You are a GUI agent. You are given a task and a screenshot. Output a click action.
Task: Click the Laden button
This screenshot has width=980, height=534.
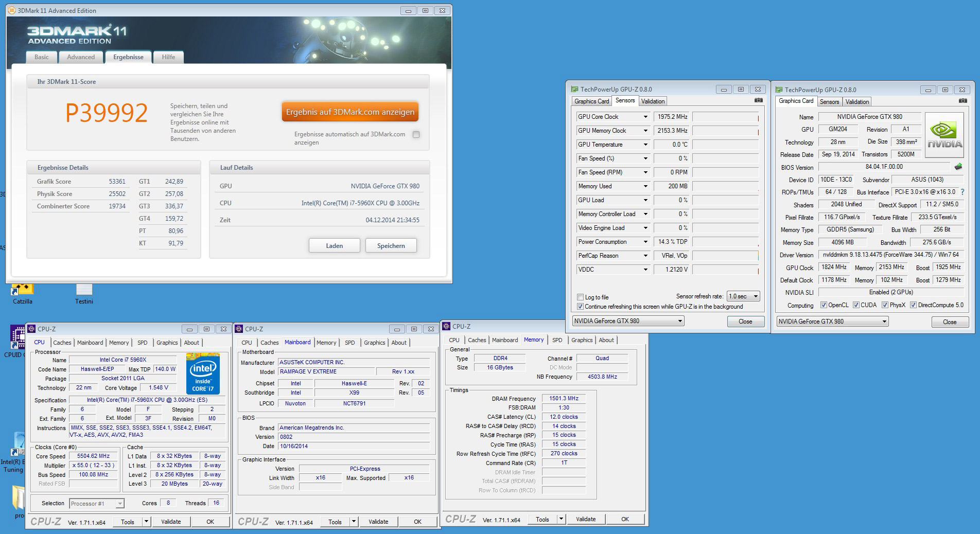click(x=335, y=245)
